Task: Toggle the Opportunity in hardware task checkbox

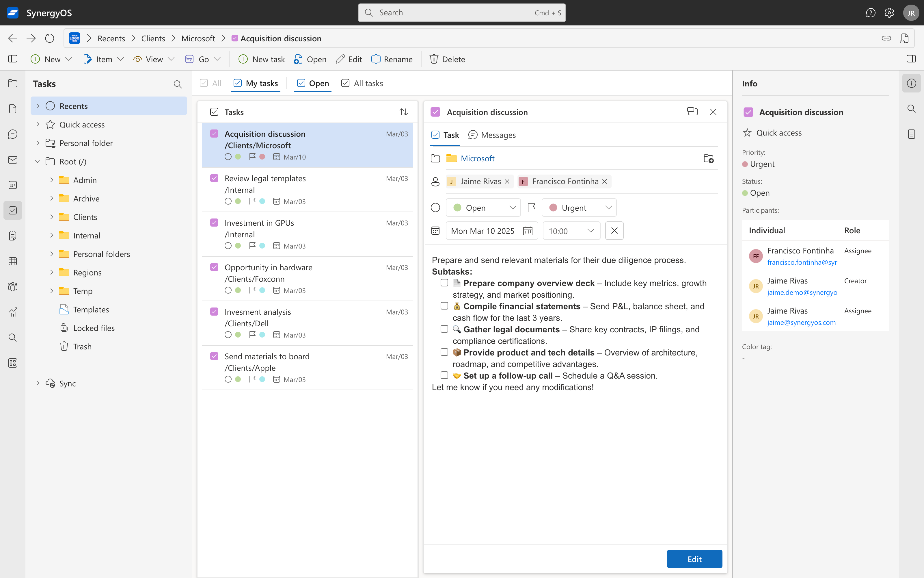Action: 214,267
